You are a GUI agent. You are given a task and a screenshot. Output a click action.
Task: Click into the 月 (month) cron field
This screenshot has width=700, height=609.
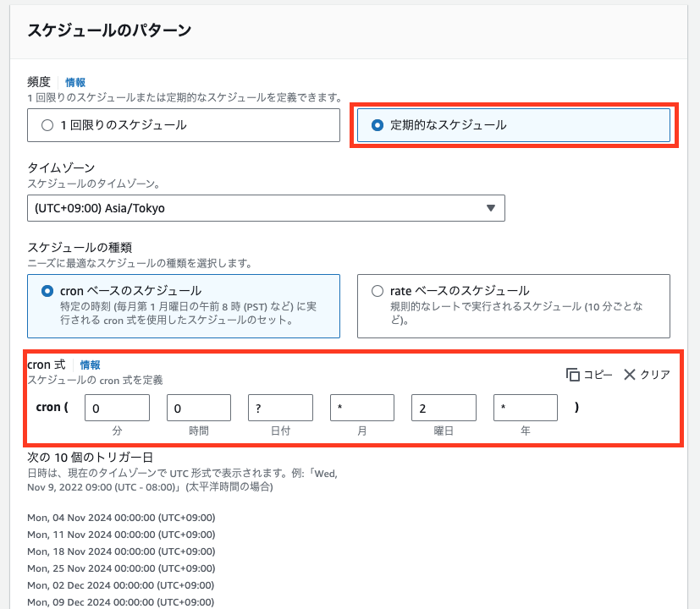[362, 408]
